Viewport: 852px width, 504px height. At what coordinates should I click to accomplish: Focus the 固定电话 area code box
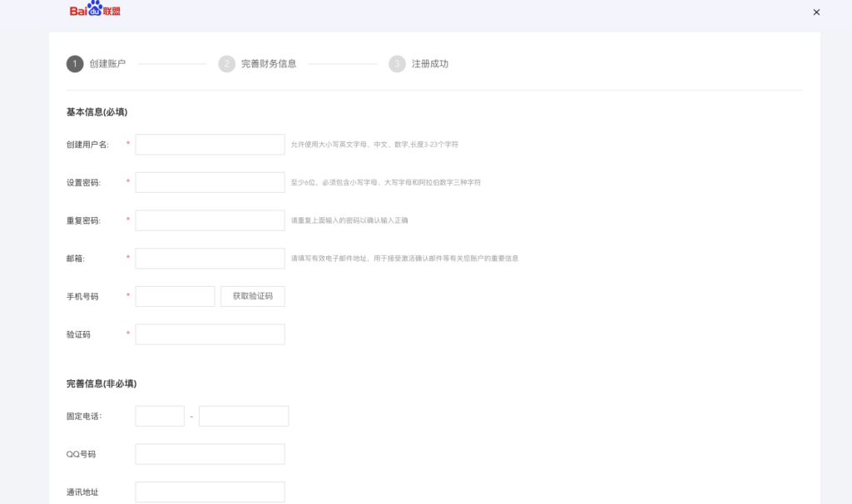click(x=160, y=416)
